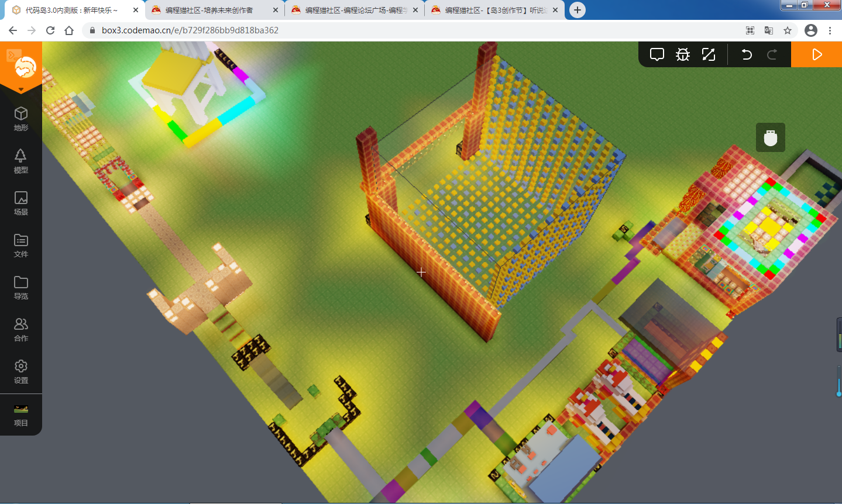Go to the browser home page
This screenshot has width=842, height=504.
coord(69,30)
